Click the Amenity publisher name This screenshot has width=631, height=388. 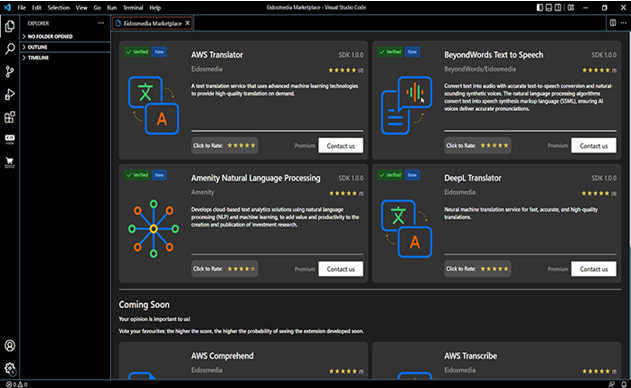[202, 192]
